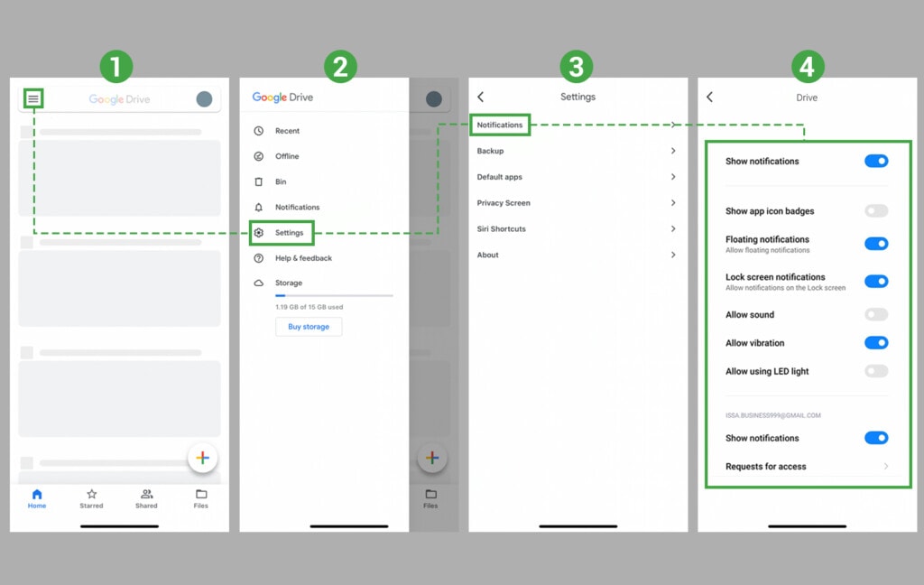Open the Requests for access chevron

click(x=886, y=467)
